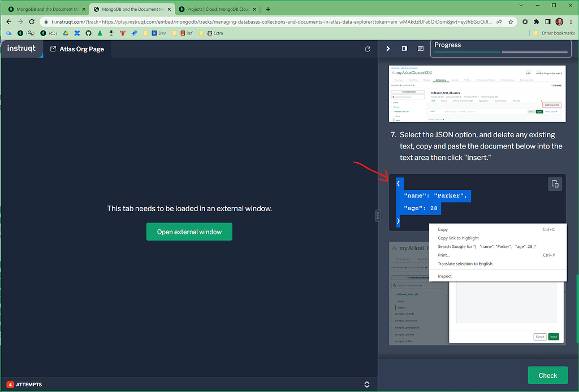
Task: Click the copy code snippet icon
Action: 555,184
